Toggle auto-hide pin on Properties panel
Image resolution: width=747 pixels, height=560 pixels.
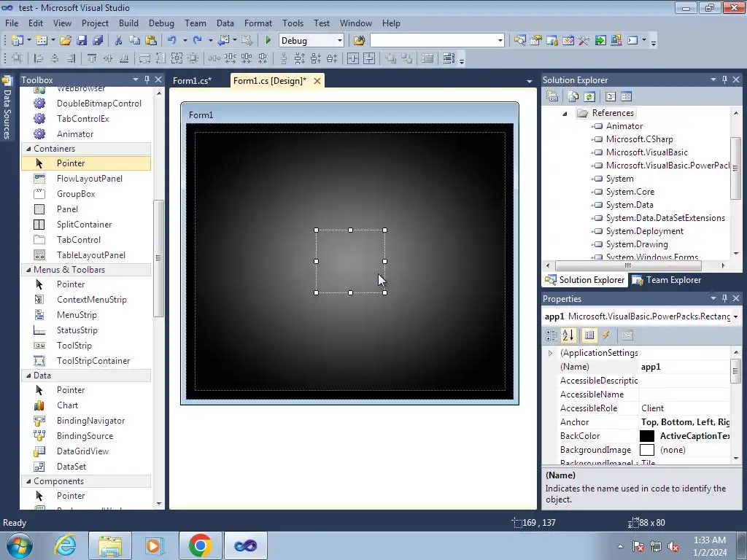(724, 298)
